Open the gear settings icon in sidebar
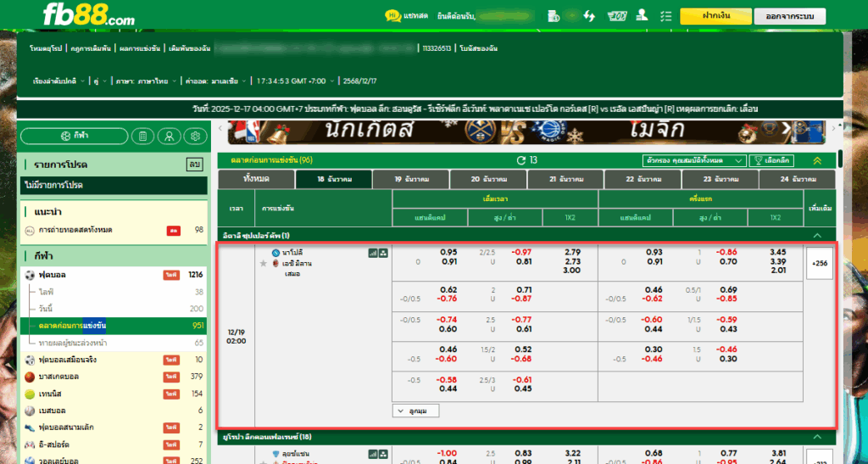 (195, 137)
